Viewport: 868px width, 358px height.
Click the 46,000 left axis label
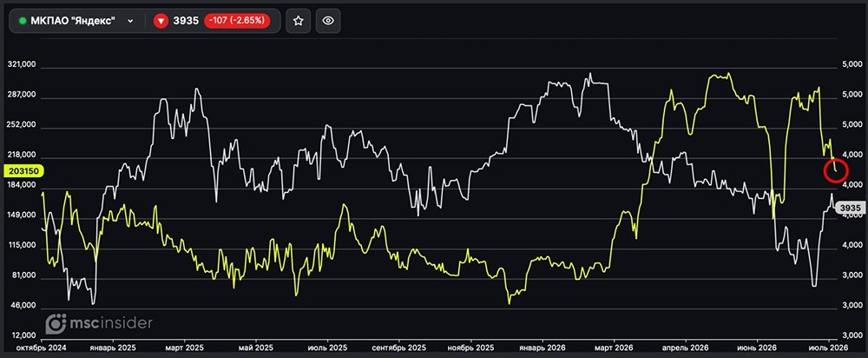23,306
